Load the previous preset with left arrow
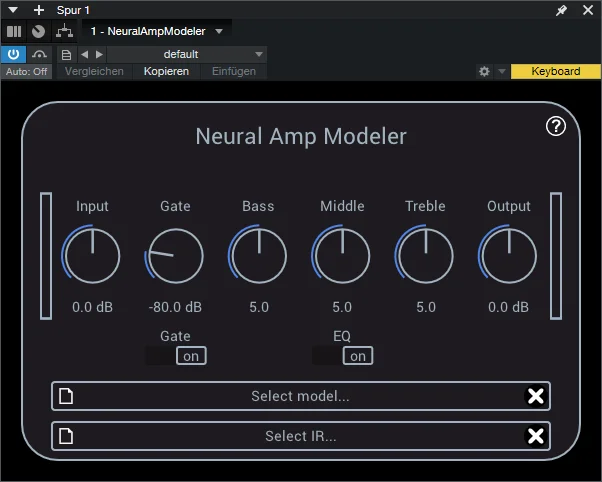Screen dimensions: 602x482 coord(84,55)
